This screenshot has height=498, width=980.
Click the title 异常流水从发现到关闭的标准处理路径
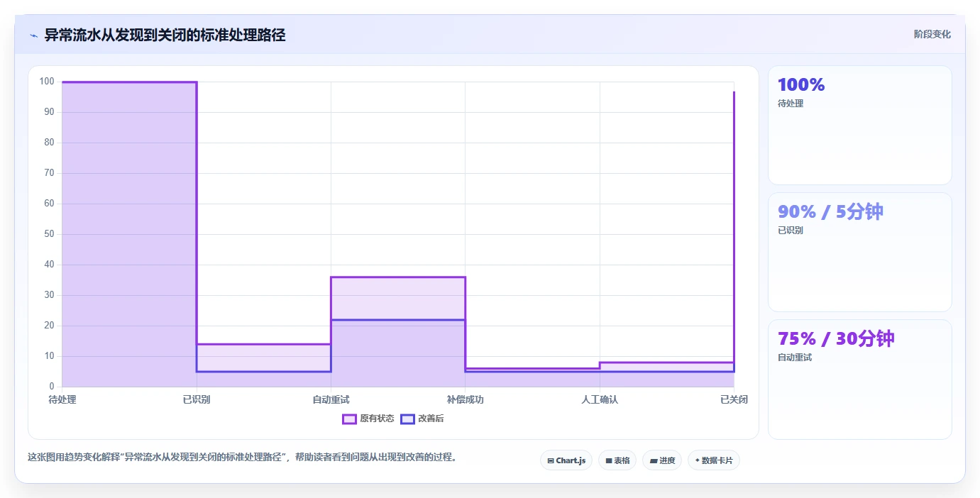tap(165, 35)
